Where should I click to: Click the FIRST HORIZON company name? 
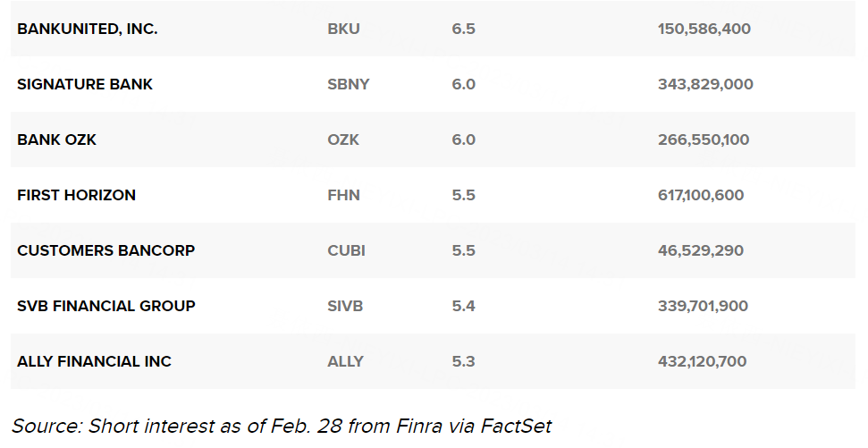[x=76, y=195]
